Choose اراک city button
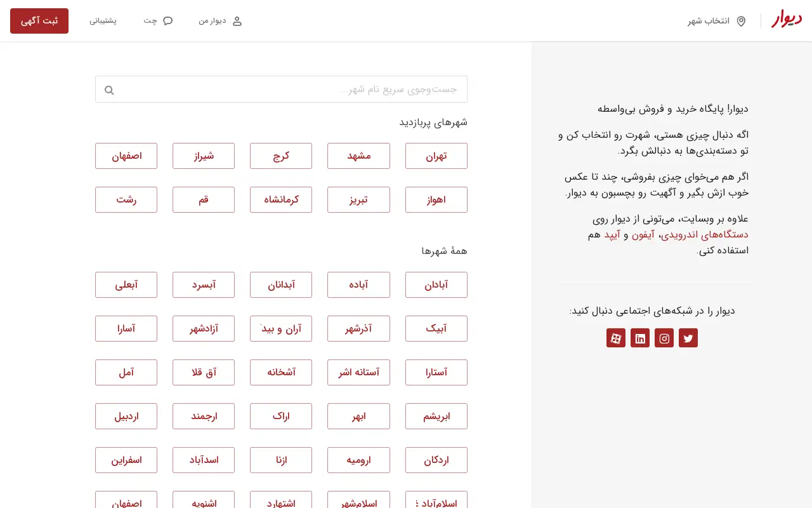The width and height of the screenshot is (812, 508). point(281,416)
